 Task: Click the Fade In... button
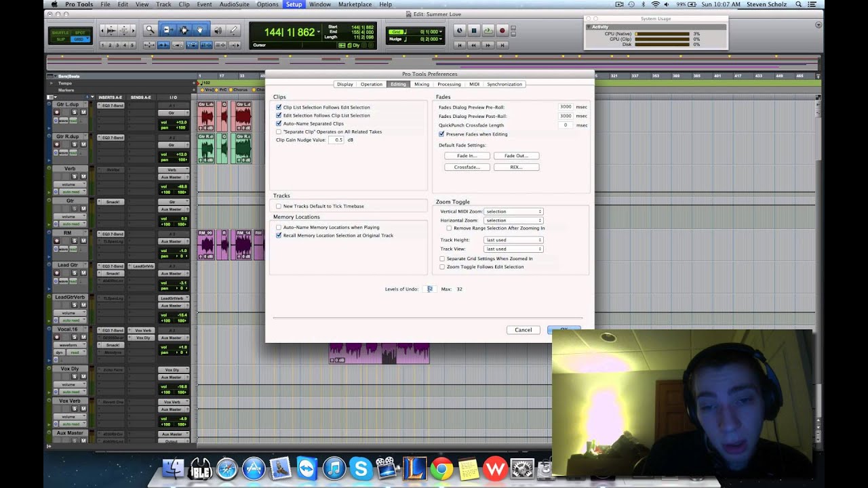tap(467, 156)
